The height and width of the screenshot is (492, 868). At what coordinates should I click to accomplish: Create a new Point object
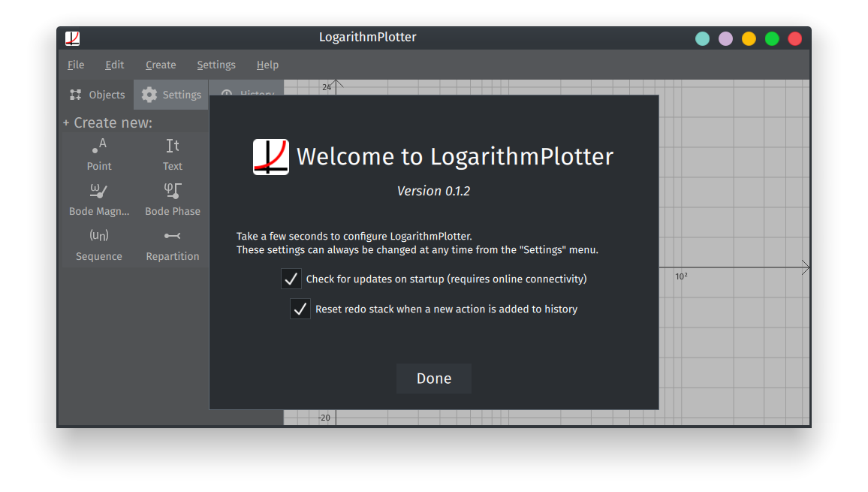tap(99, 155)
